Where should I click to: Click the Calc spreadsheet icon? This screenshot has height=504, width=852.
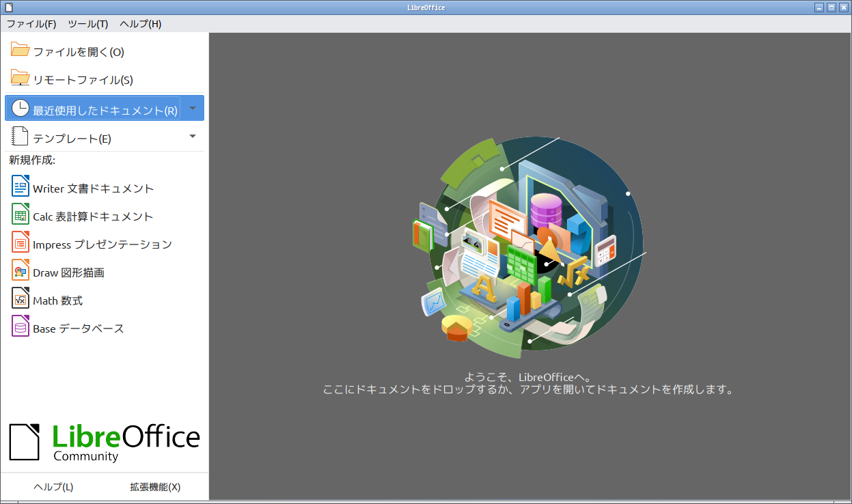[20, 214]
